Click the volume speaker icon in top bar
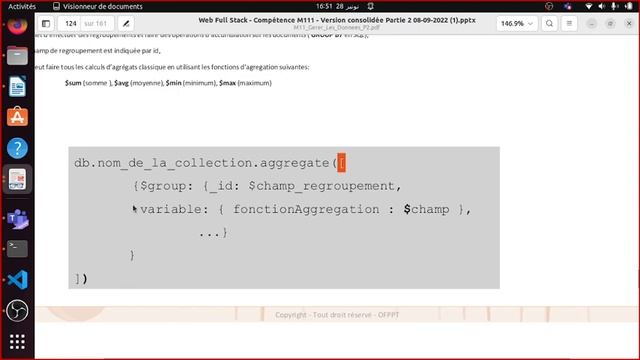Viewport: 640px width, 360px height. click(601, 7)
